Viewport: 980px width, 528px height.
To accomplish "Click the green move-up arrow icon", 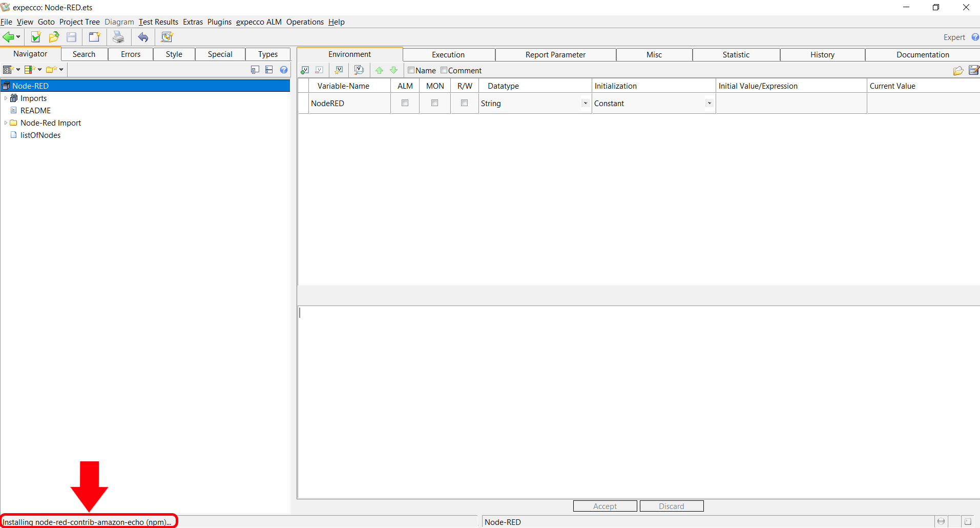I will [379, 70].
